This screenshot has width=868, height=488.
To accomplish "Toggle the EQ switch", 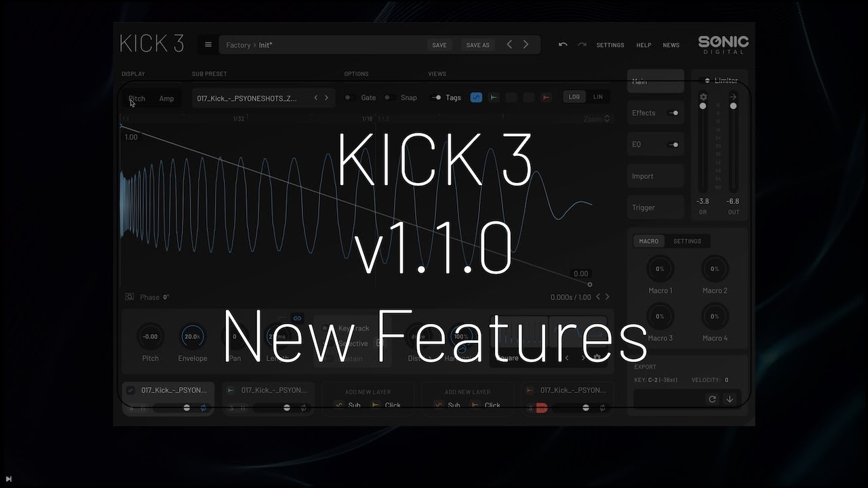I will tap(673, 144).
